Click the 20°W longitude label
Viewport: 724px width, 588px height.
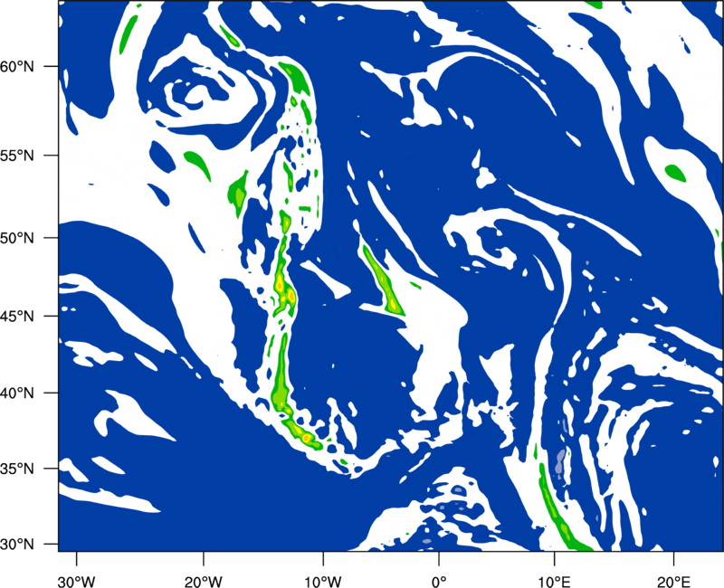(203, 582)
